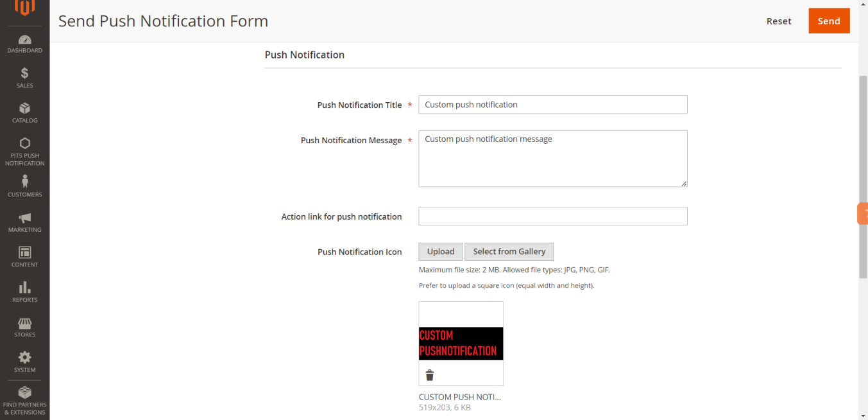Click the custom push notification image thumbnail
Screen dimensions: 868x420
pos(461,343)
